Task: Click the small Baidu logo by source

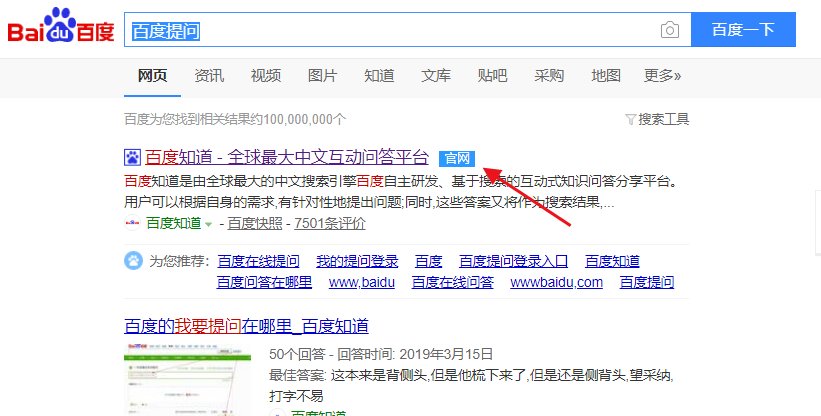Action: pos(132,223)
